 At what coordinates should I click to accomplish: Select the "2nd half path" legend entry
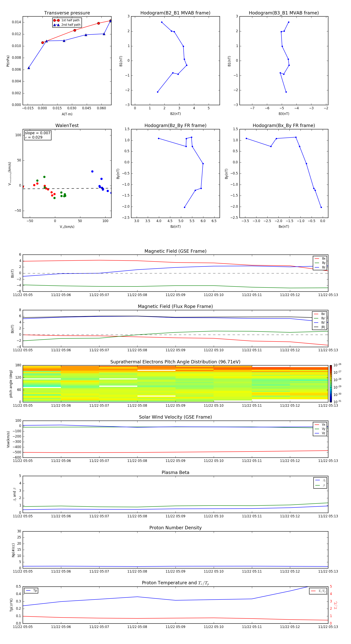click(67, 25)
